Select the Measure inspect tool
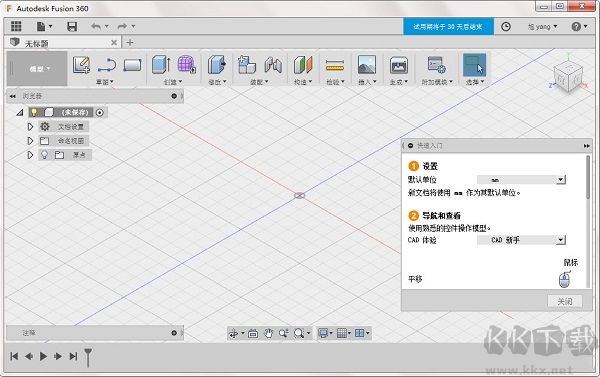The height and width of the screenshot is (377, 600). (335, 65)
